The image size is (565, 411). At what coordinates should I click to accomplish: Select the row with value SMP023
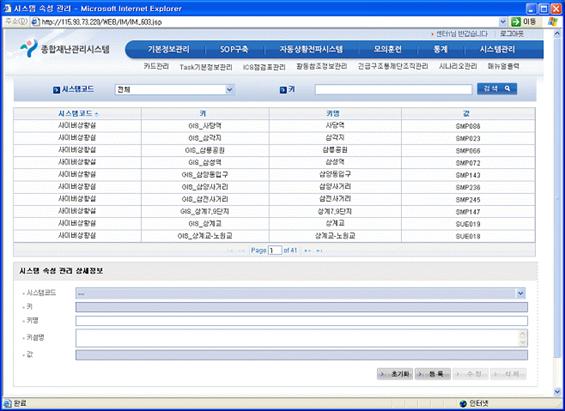(x=275, y=138)
